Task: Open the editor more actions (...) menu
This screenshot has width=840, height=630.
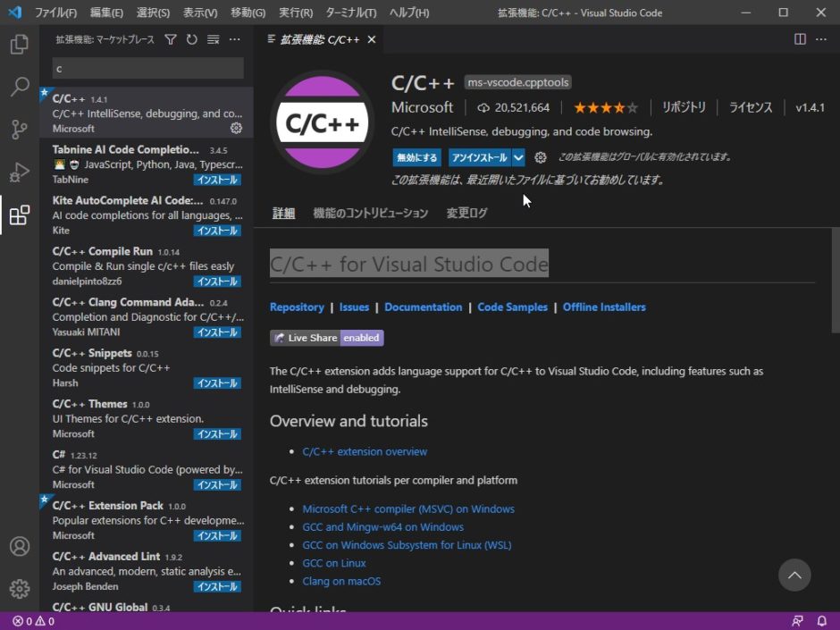Action: coord(821,38)
